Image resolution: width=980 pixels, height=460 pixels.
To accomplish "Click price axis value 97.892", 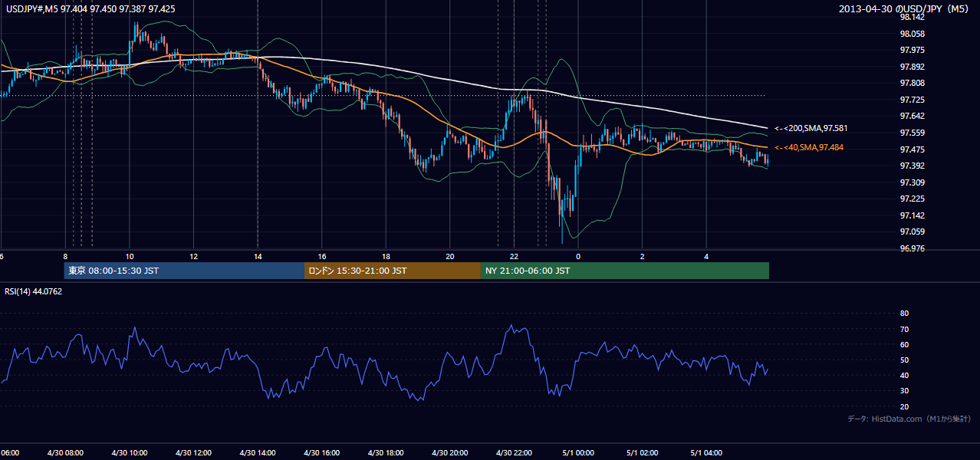I will [x=912, y=67].
